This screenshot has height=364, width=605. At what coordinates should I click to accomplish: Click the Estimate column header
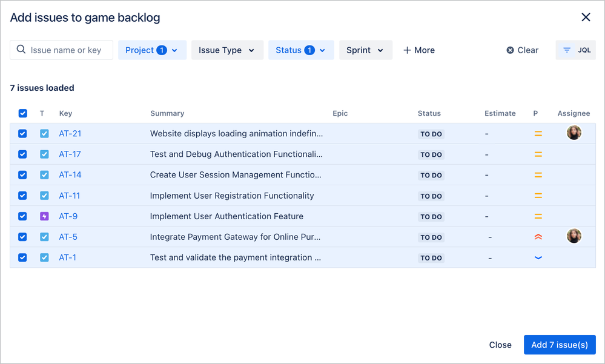coord(500,113)
